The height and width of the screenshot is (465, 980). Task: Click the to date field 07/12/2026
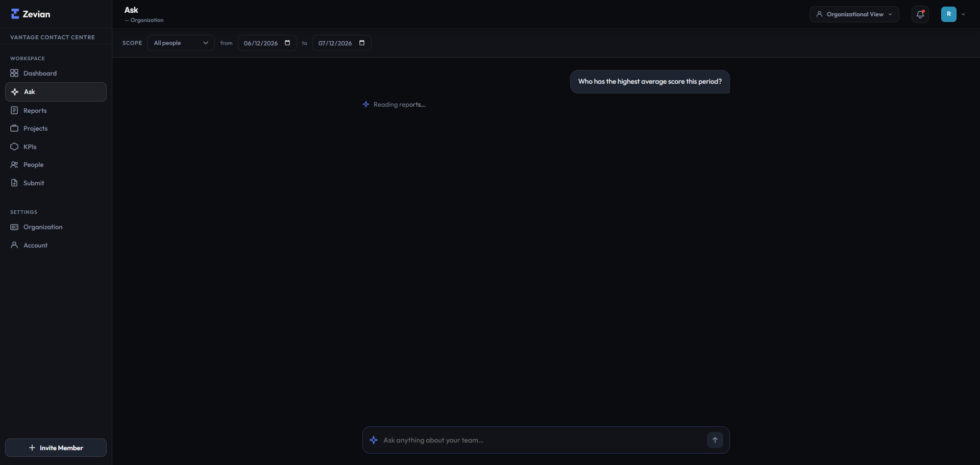click(341, 43)
